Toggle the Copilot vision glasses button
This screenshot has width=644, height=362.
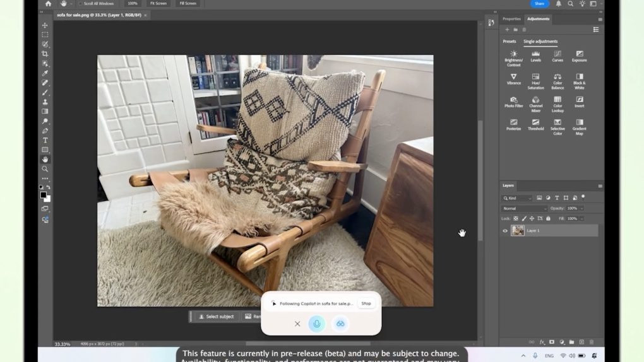point(340,324)
